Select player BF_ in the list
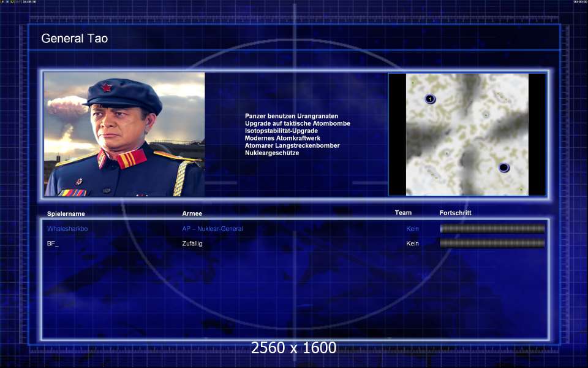The height and width of the screenshot is (368, 588). point(53,243)
